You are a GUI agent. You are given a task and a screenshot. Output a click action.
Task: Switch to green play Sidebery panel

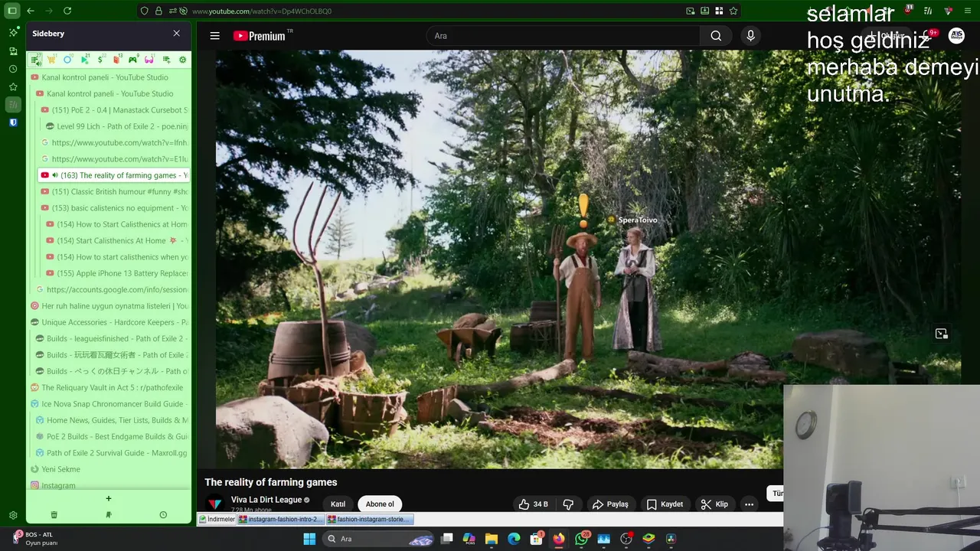pos(84,60)
